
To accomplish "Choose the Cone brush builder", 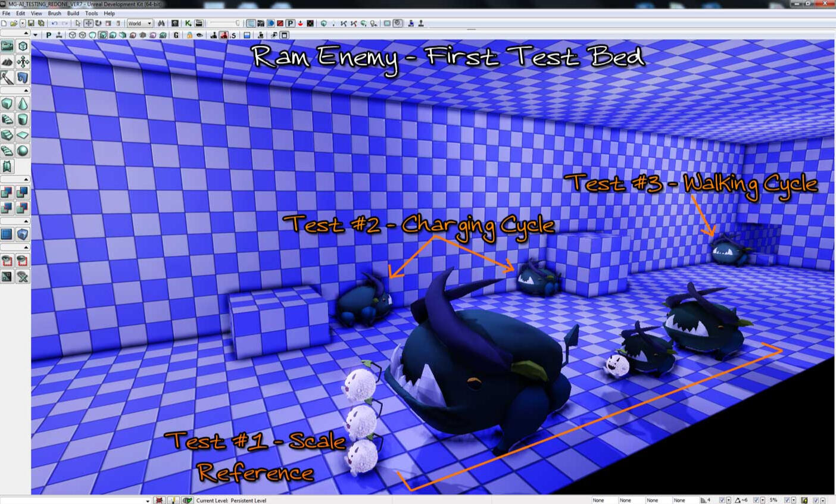I will pyautogui.click(x=23, y=104).
